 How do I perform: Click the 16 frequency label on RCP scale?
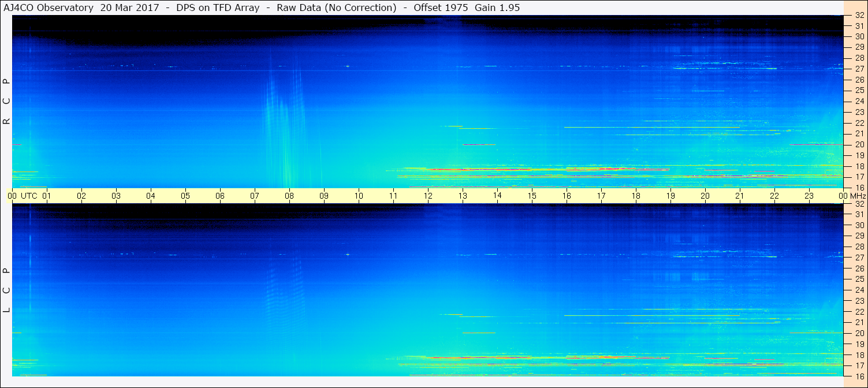(859, 188)
